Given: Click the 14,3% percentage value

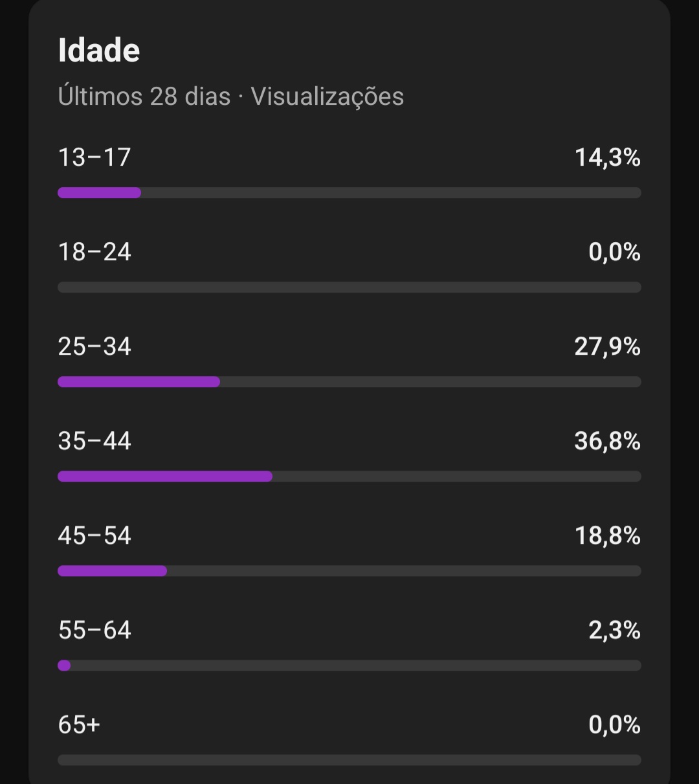Looking at the screenshot, I should (608, 157).
